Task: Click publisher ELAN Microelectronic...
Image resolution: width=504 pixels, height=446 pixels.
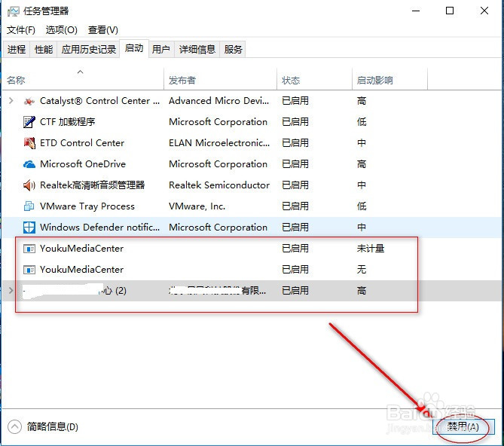Action: point(219,143)
